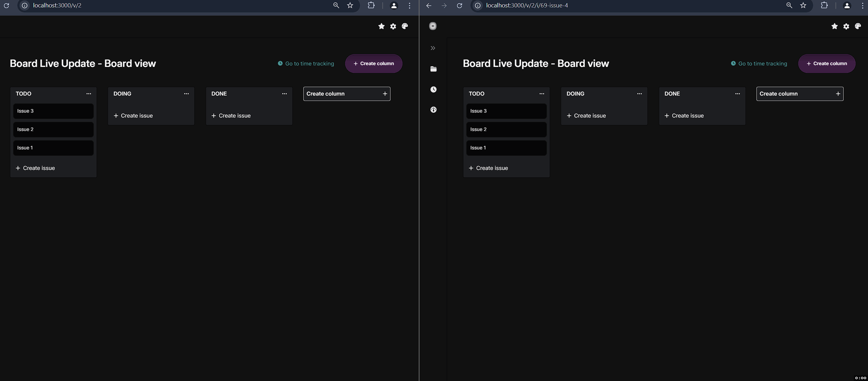Click the user avatar at the sidebar top
The image size is (868, 381).
point(433,26)
